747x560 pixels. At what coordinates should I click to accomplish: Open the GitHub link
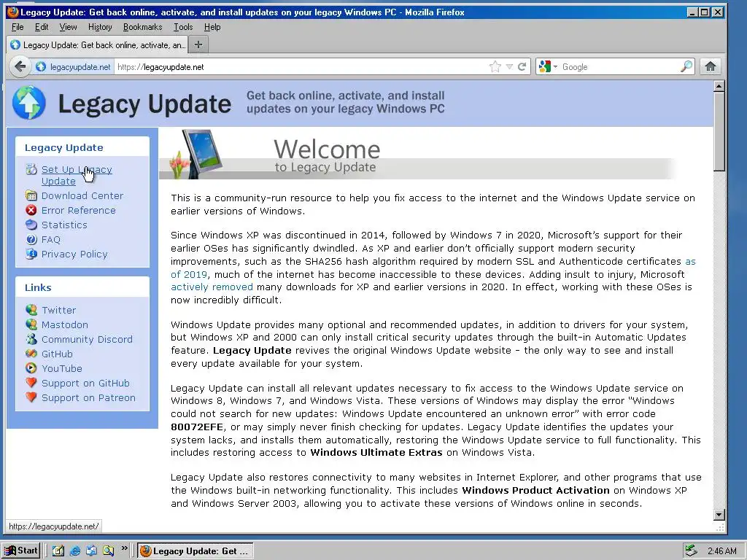click(57, 354)
